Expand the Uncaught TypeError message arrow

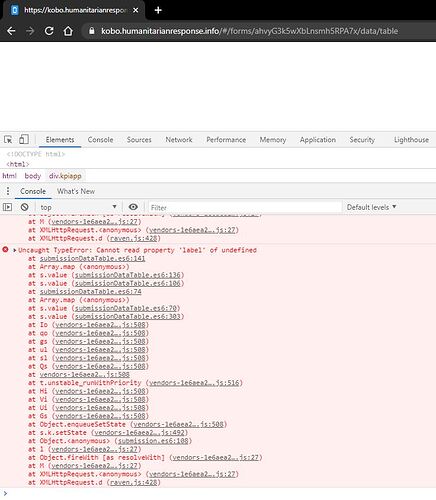pos(15,250)
